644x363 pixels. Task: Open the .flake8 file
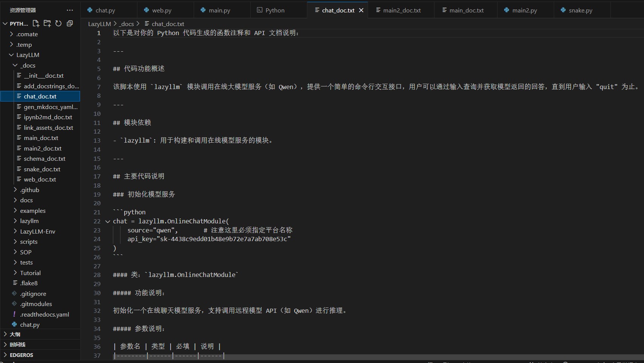[x=40, y=283]
